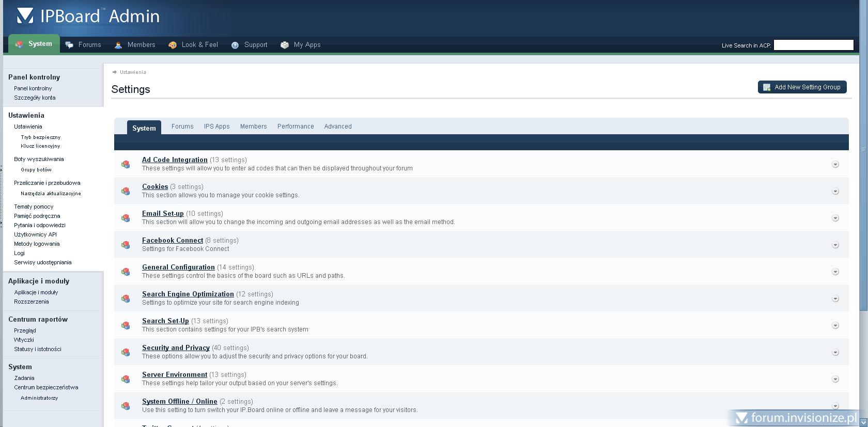Open the Search Engine Optimization link
Viewport: 868px width, 427px height.
click(188, 294)
